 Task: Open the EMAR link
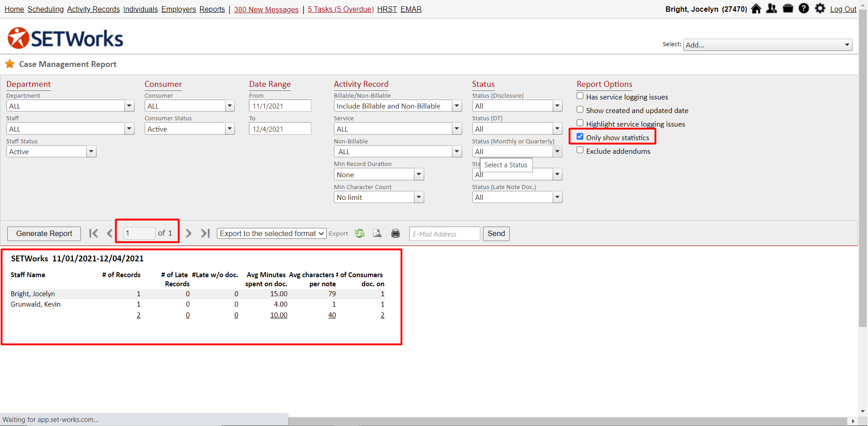(x=411, y=9)
